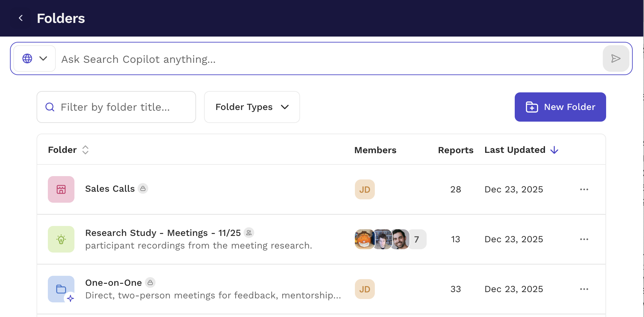Viewport: 644px width, 317px height.
Task: Click report count 33 for One-on-One
Action: tap(456, 289)
